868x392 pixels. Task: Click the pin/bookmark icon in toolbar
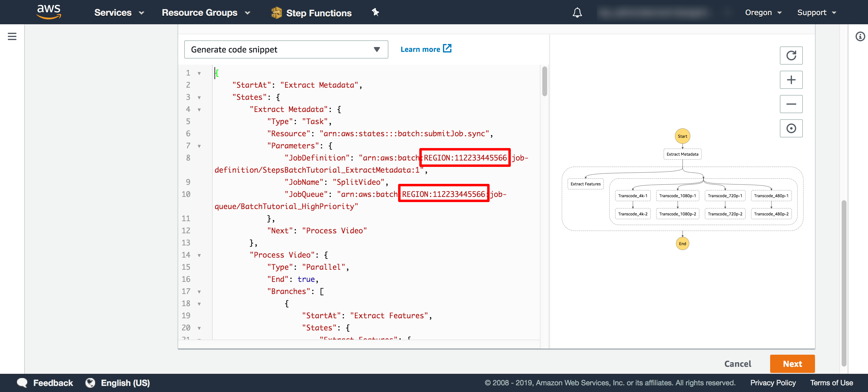(x=375, y=13)
